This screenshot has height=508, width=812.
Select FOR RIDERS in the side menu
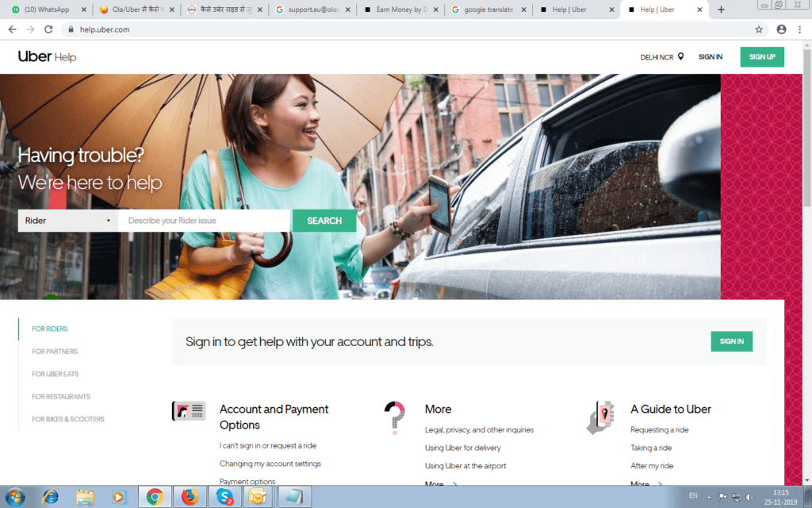50,329
